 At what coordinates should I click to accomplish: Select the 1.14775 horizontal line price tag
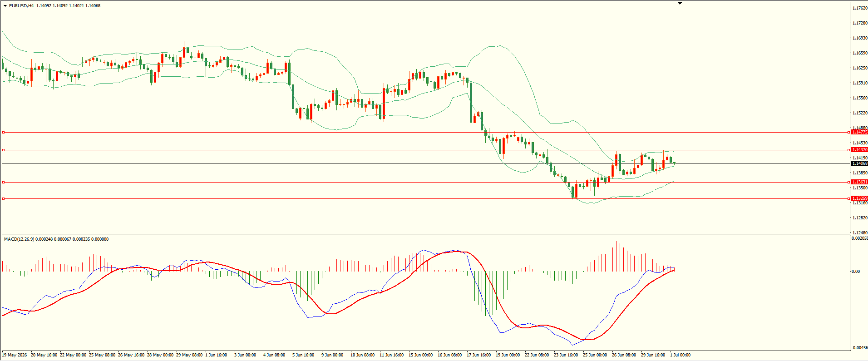(x=859, y=132)
